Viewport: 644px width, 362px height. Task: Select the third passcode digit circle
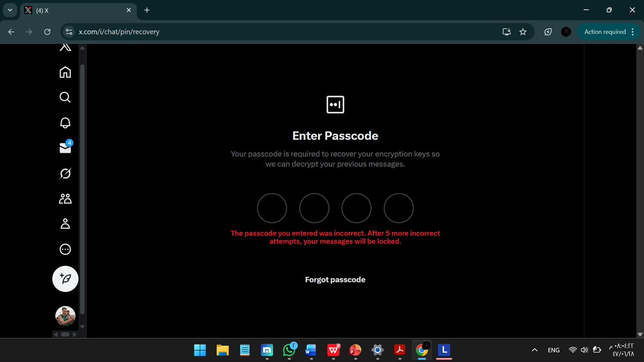tap(356, 208)
